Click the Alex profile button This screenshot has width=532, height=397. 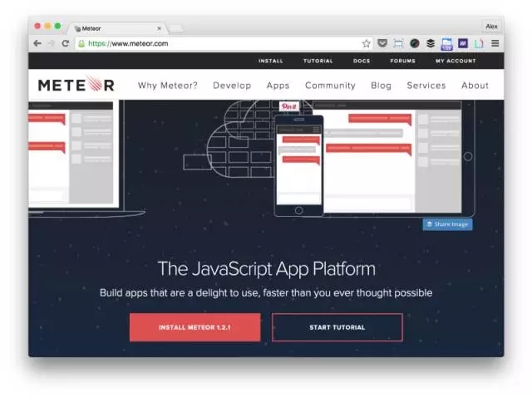pyautogui.click(x=491, y=27)
